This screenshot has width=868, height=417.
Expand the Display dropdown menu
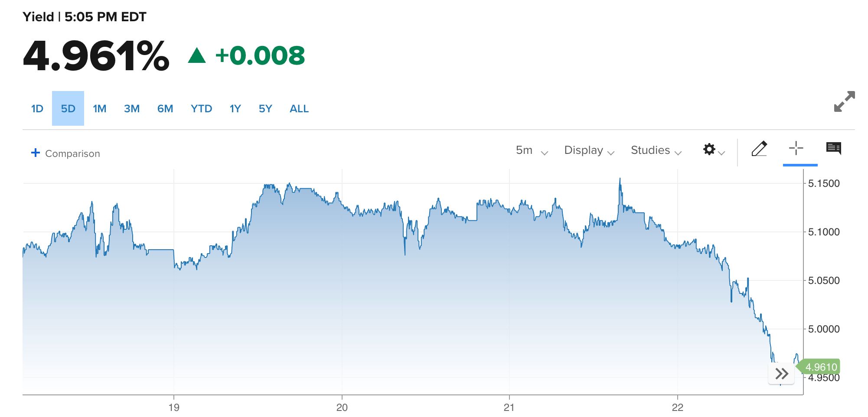pos(589,150)
